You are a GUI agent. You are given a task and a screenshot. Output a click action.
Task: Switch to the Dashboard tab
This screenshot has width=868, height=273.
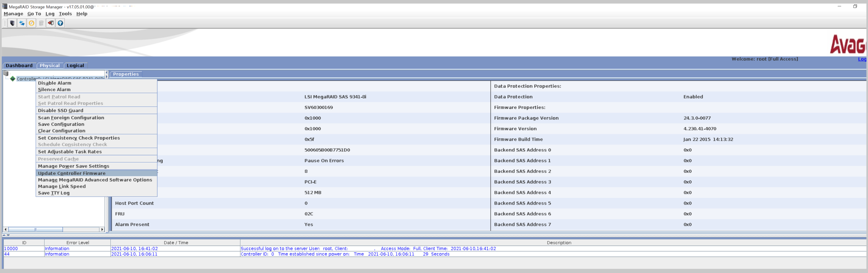coord(19,65)
